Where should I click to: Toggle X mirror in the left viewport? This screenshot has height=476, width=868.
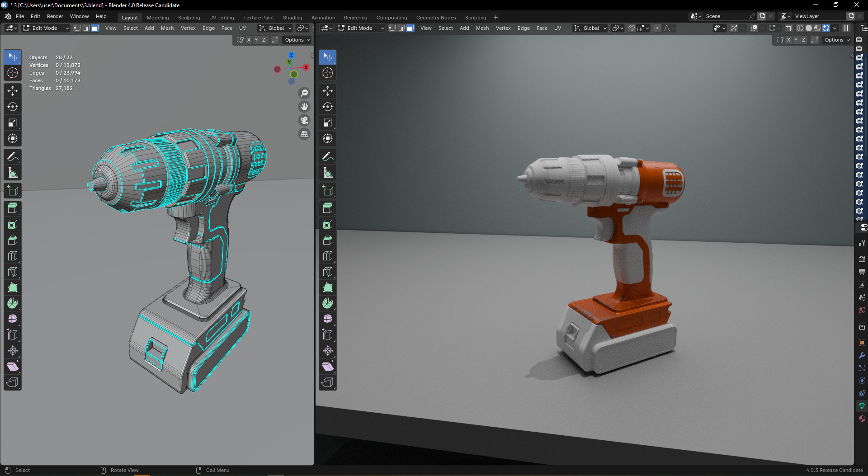click(249, 40)
